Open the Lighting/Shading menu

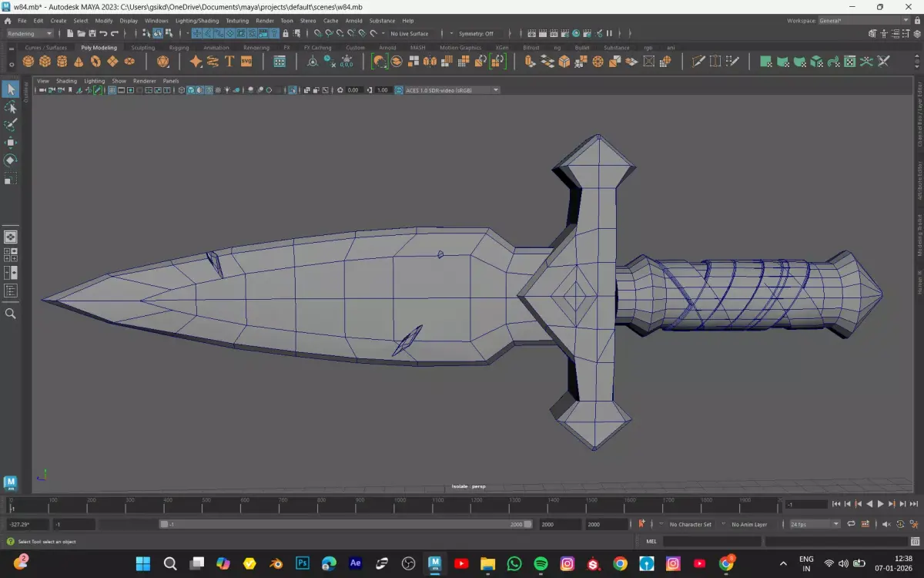pyautogui.click(x=196, y=21)
